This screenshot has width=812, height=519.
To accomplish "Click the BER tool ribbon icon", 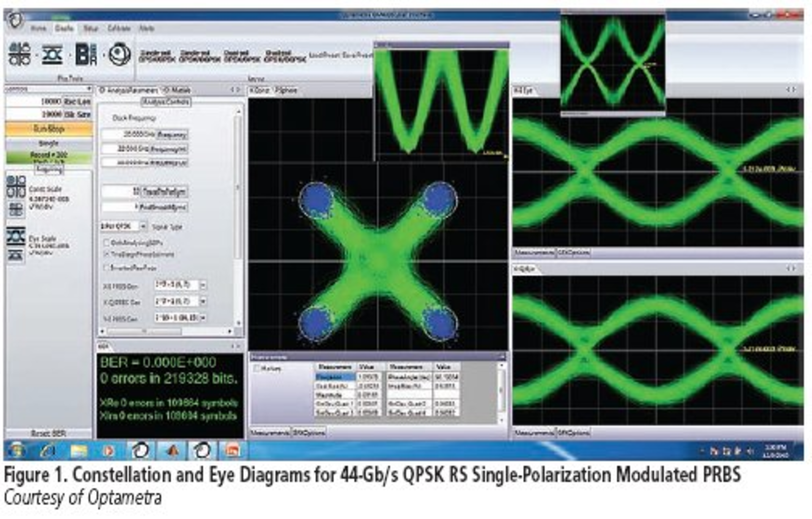I will tap(86, 54).
